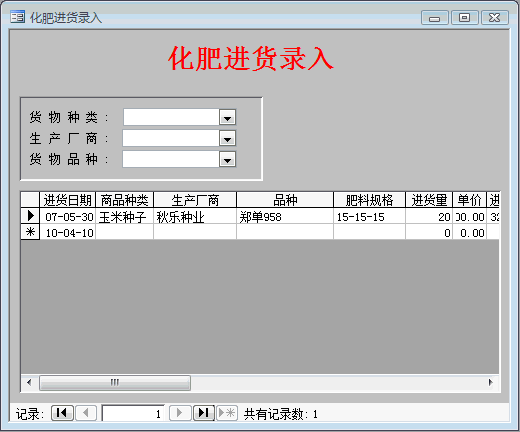Screen dimensions: 520x432
Task: Click the form icon in title bar
Action: (17, 17)
